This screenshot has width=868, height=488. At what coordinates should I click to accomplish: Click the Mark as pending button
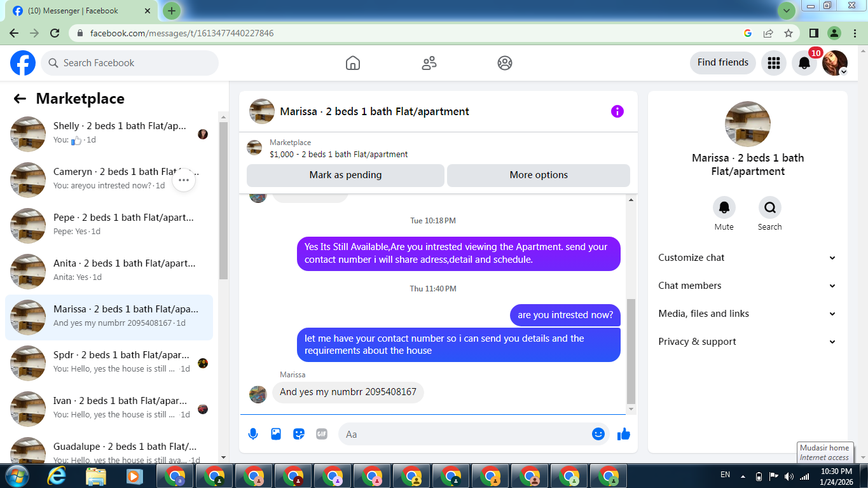[x=345, y=175]
